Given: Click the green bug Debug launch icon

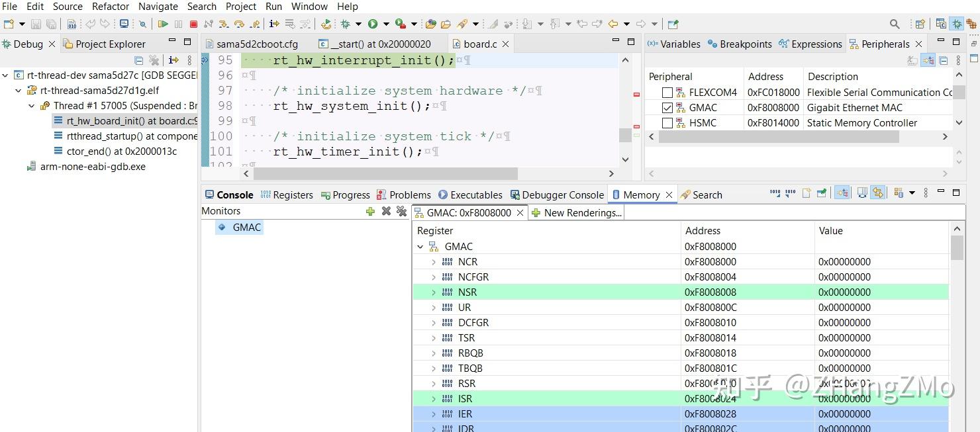Looking at the screenshot, I should [345, 24].
